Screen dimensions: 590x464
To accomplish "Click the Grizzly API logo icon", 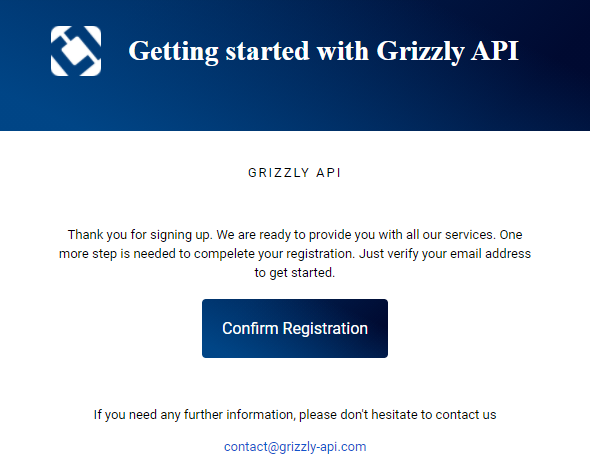I will point(76,51).
